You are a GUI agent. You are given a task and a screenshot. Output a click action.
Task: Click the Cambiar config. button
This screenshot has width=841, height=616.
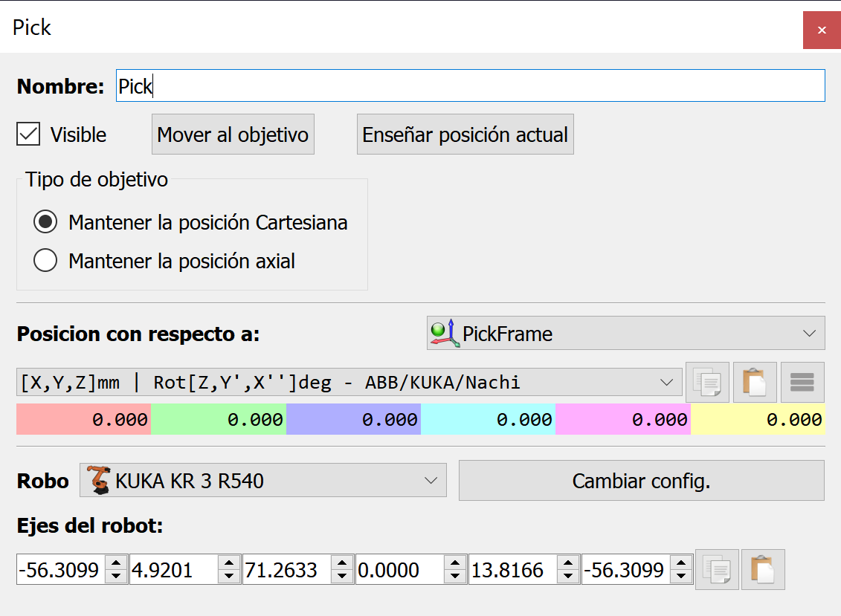(x=641, y=481)
